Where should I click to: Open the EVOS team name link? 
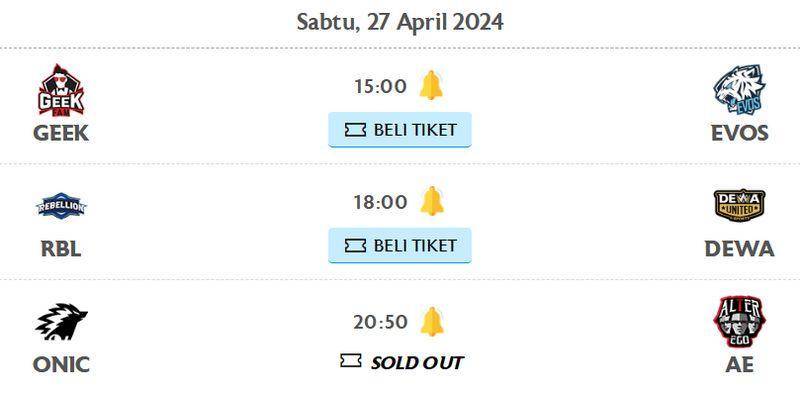739,133
